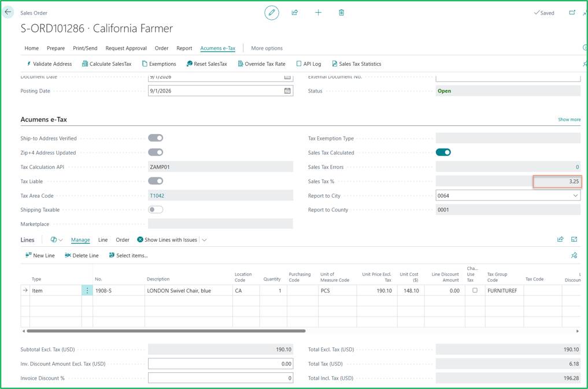Click the share icon in header
The image size is (588, 389).
pos(295,13)
